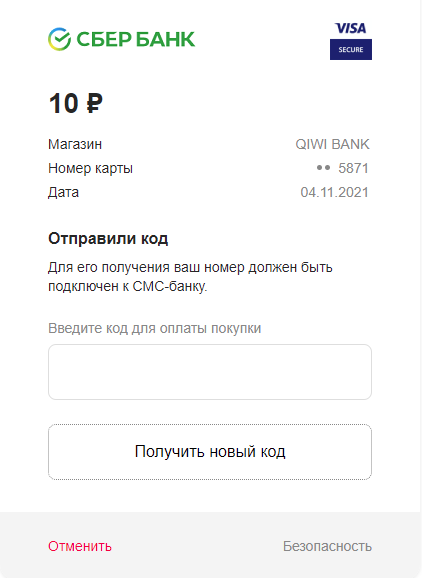Click the masked card dots icon

[323, 168]
